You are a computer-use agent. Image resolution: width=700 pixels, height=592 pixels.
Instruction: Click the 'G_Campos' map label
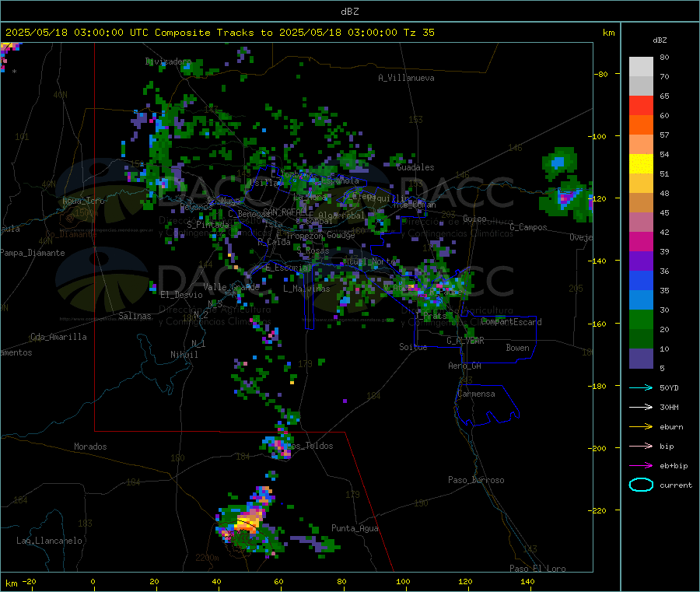pos(528,227)
